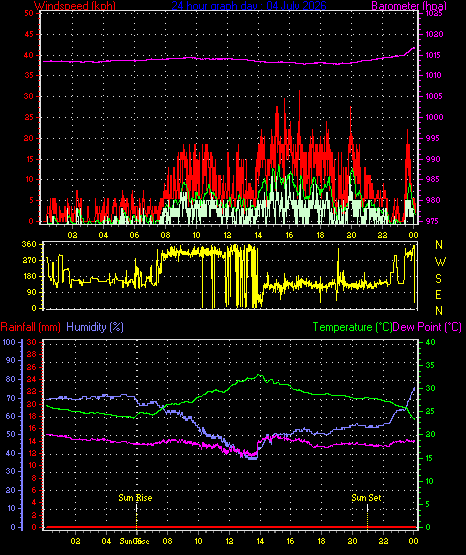This screenshot has height=555, width=466.
Task: Click the 975 value on the barometer axis
Action: click(433, 221)
